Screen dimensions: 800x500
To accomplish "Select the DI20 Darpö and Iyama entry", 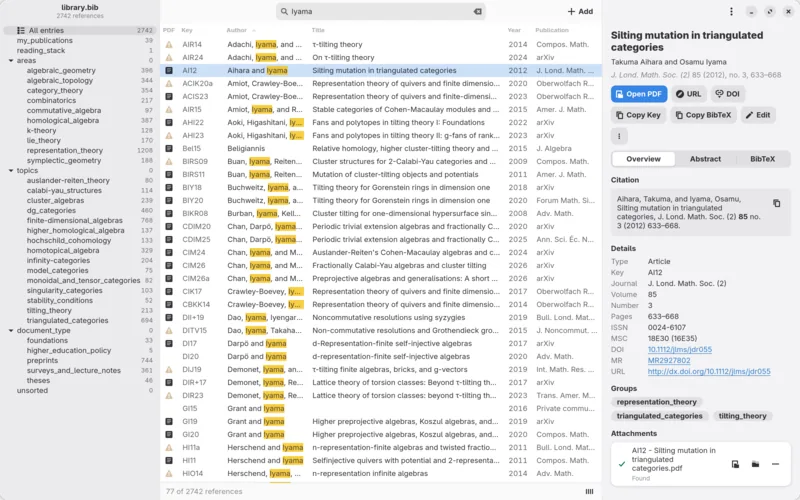I will point(381,357).
